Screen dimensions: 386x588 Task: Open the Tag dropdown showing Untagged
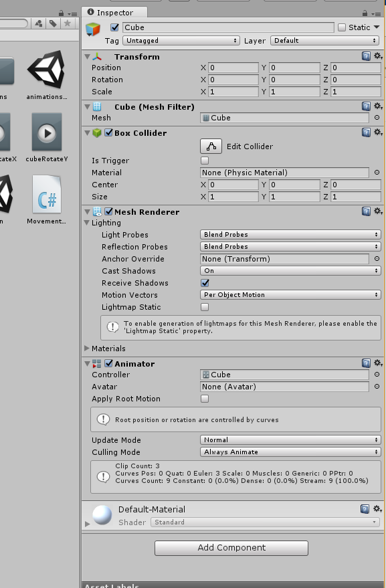tap(181, 41)
